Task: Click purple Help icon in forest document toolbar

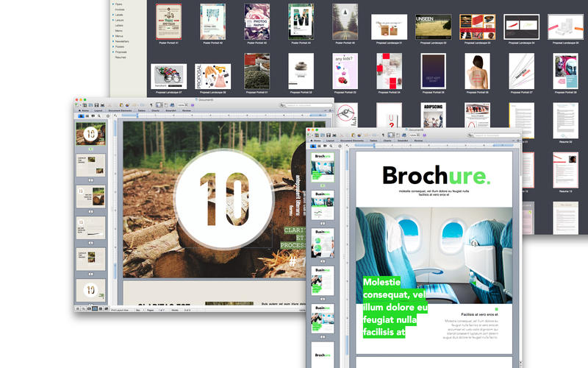Action: point(193,105)
